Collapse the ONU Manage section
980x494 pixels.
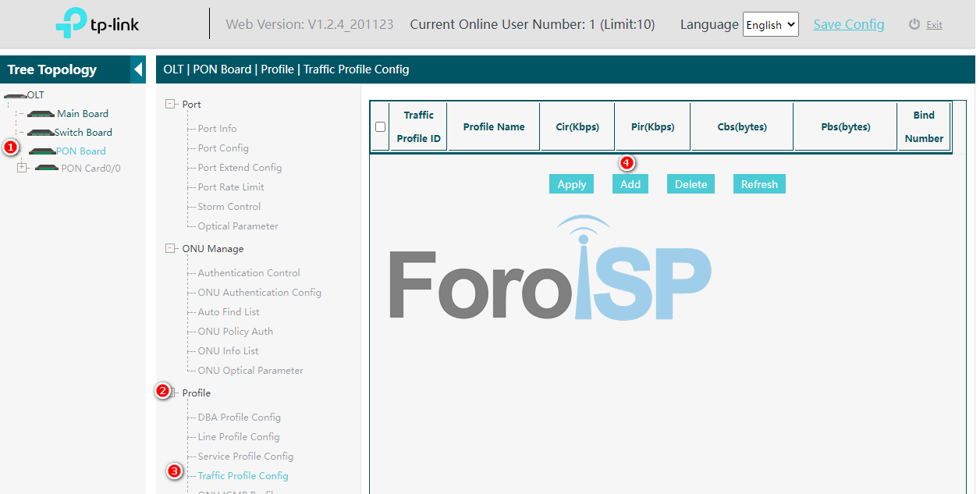tap(171, 248)
